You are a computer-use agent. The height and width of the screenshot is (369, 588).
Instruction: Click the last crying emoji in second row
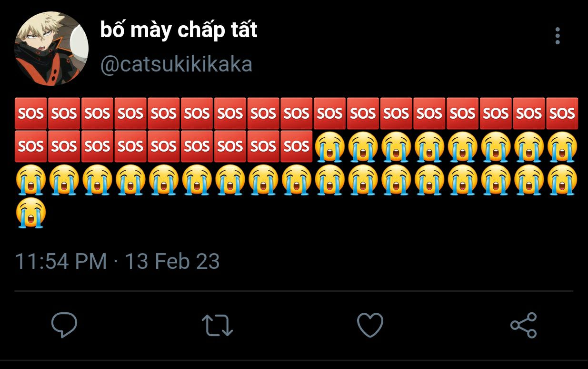pos(562,147)
